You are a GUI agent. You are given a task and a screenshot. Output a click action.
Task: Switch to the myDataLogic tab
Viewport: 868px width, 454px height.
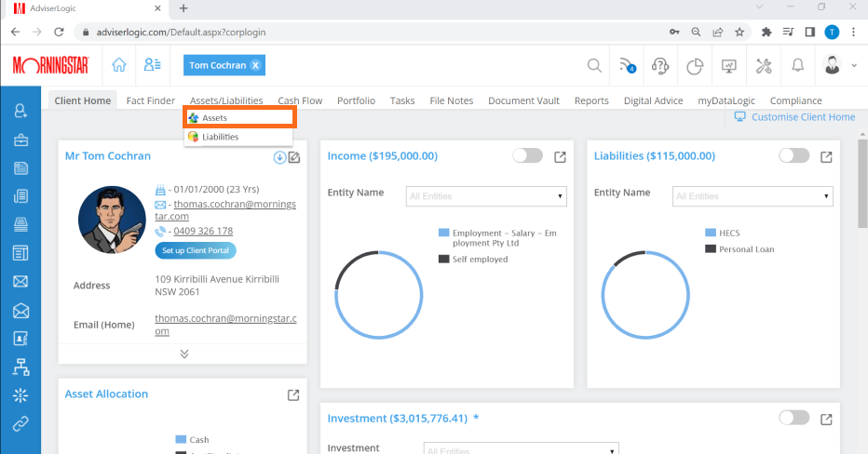[726, 100]
